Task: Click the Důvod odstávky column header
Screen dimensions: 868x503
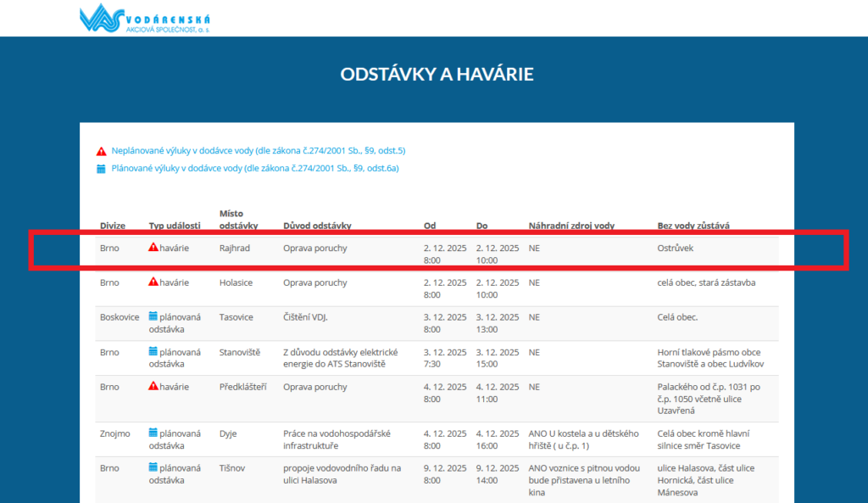Action: coord(317,226)
